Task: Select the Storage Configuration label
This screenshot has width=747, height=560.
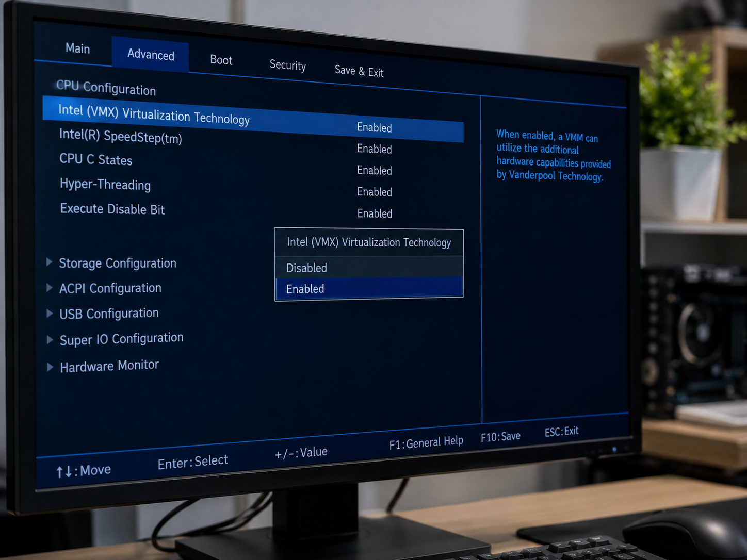Action: [118, 263]
